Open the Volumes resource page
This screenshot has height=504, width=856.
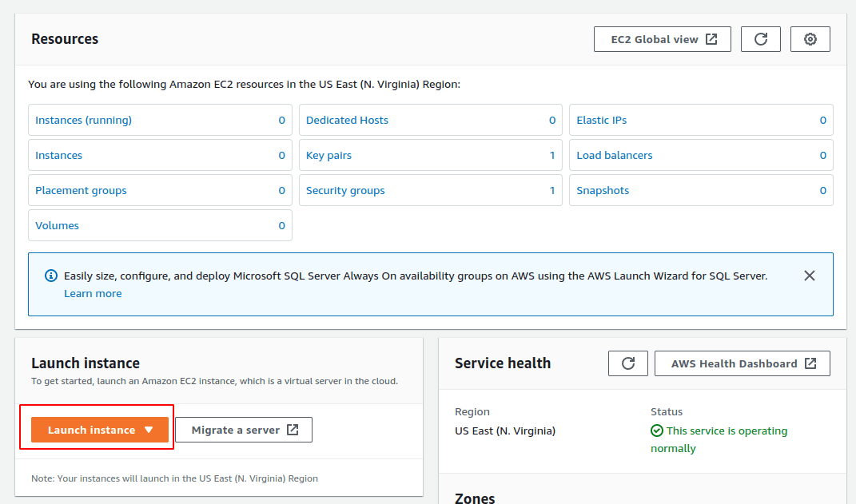click(57, 225)
